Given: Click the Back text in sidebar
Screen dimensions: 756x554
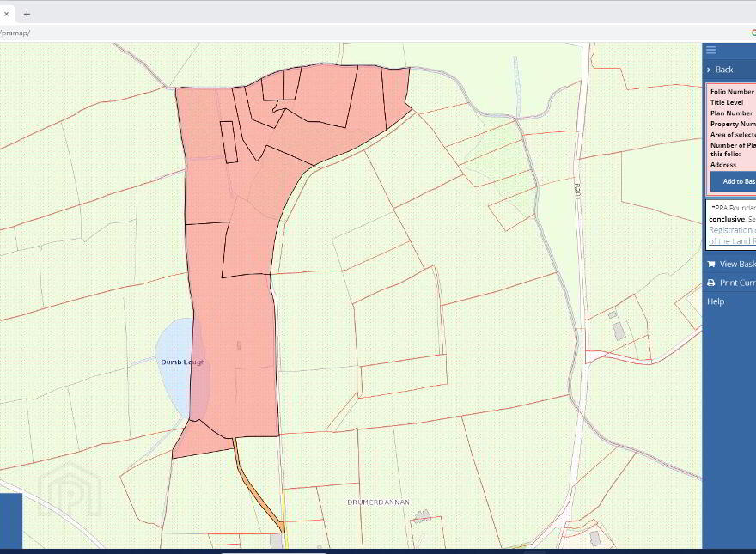Looking at the screenshot, I should [x=724, y=70].
